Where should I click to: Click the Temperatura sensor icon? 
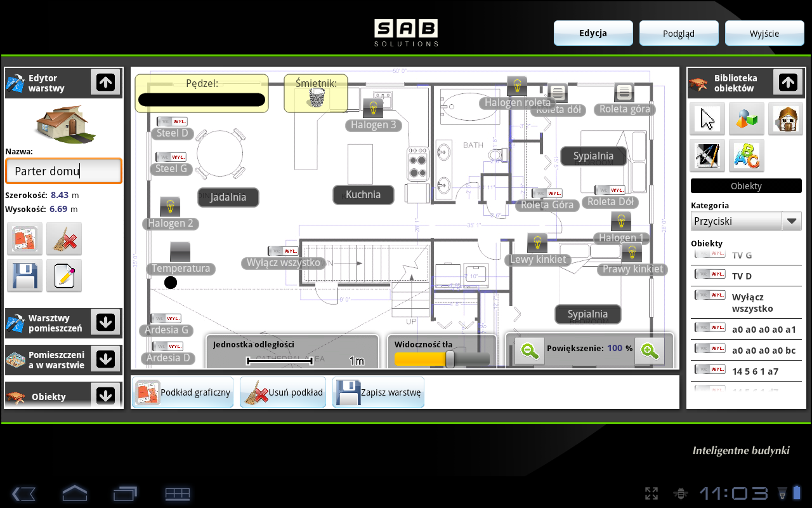[180, 251]
